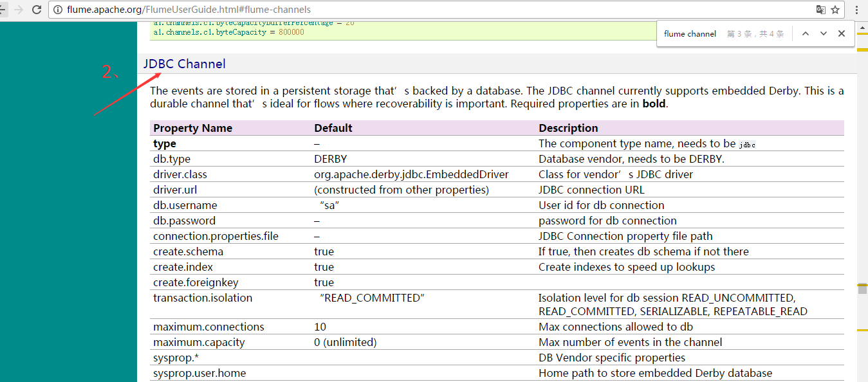Image resolution: width=868 pixels, height=382 pixels.
Task: Click '(constructed from other properties)' text
Action: tap(402, 190)
